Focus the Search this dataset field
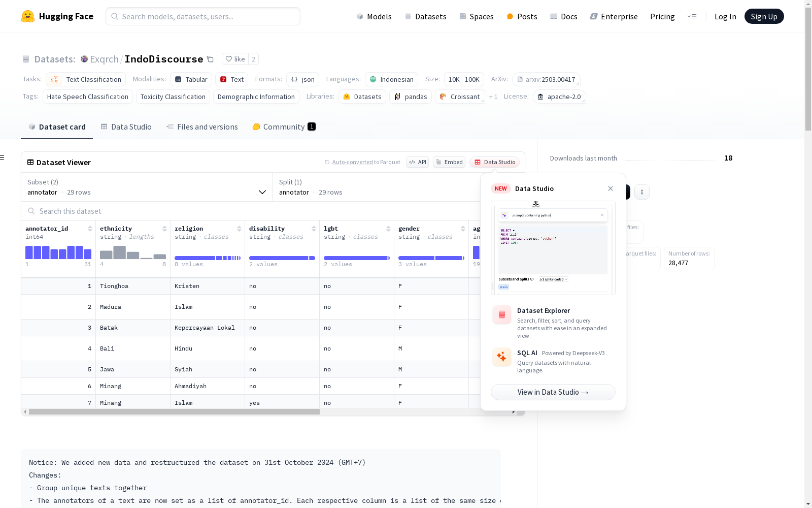Image resolution: width=812 pixels, height=508 pixels. 251,211
